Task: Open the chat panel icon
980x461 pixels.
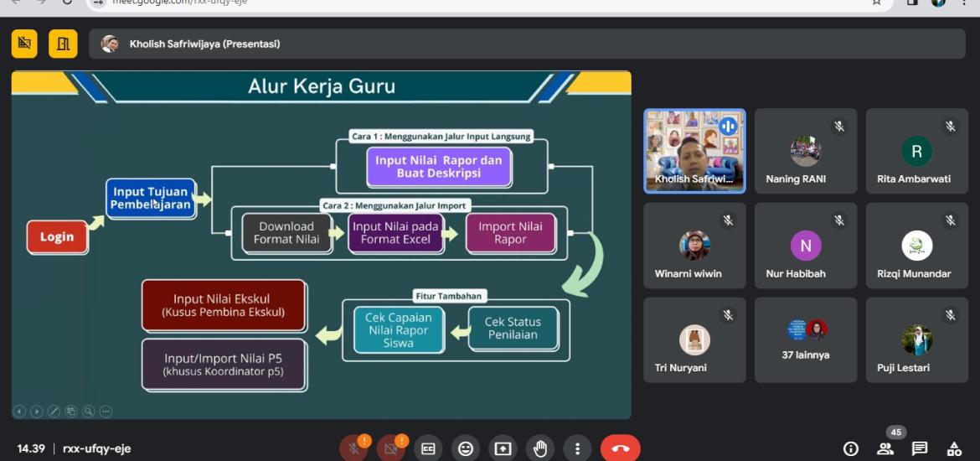Action: click(x=920, y=448)
